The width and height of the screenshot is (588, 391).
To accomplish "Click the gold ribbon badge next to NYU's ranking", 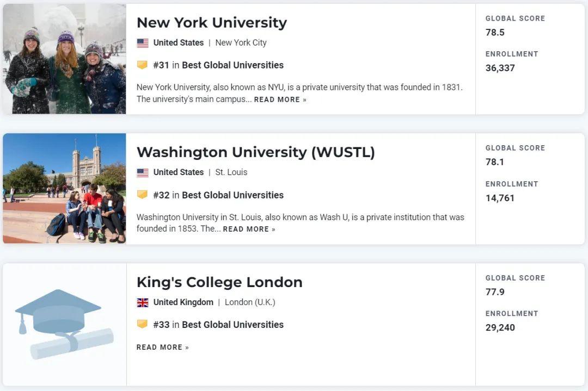I will click(x=142, y=65).
